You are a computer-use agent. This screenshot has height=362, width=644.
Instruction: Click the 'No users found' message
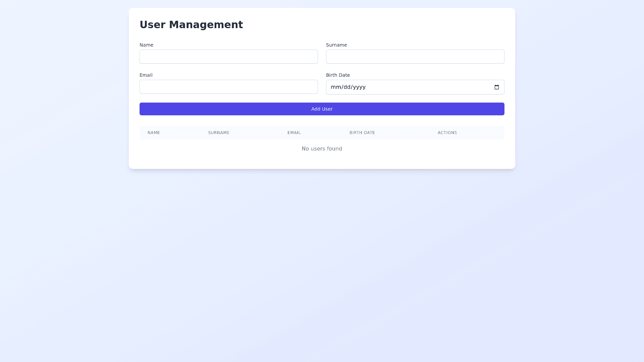tap(322, 149)
